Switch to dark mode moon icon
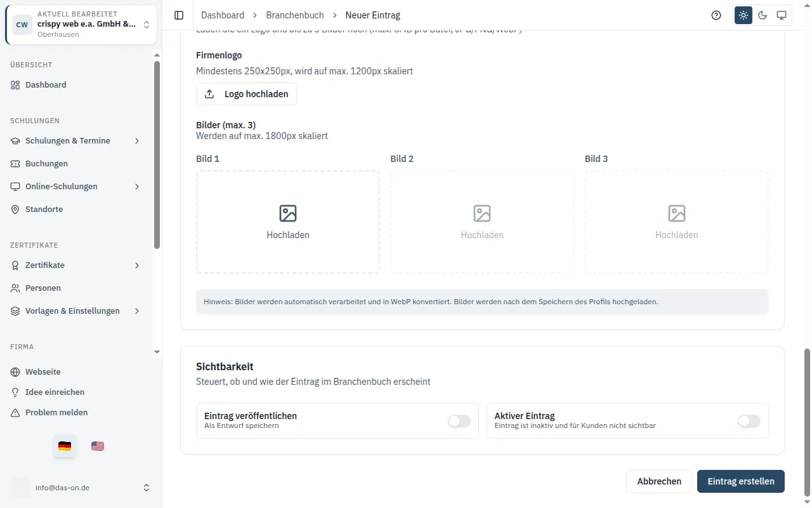 (x=763, y=15)
